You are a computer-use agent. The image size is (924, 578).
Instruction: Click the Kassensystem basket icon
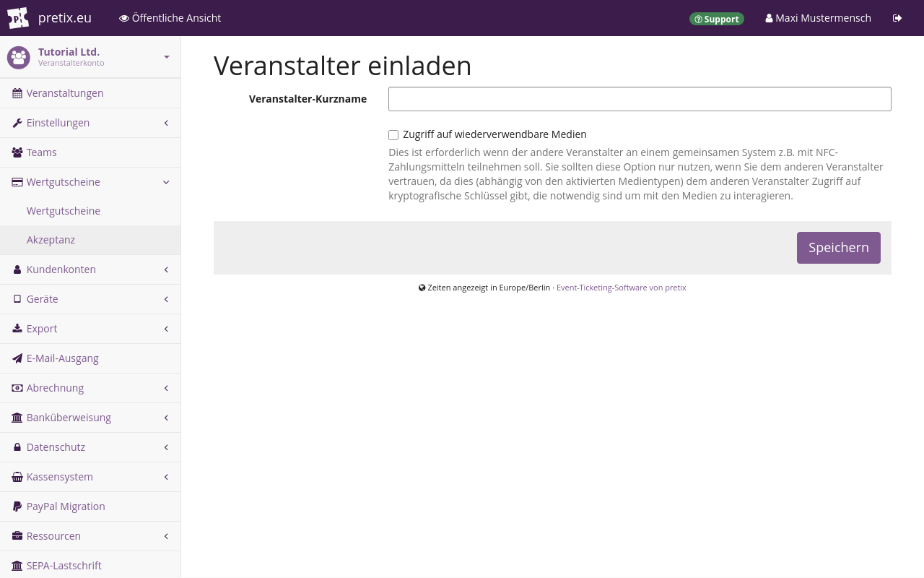[x=17, y=477]
